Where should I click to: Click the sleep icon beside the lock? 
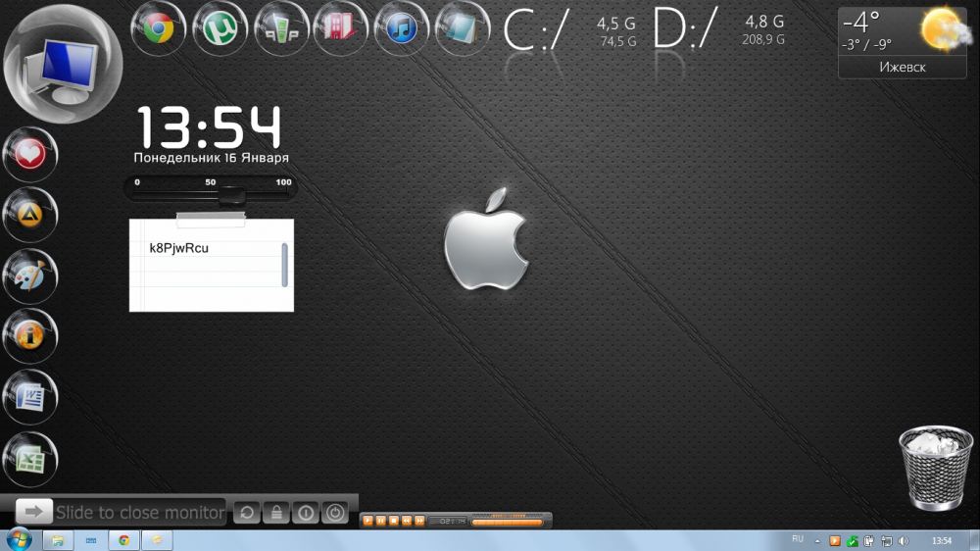coord(306,513)
